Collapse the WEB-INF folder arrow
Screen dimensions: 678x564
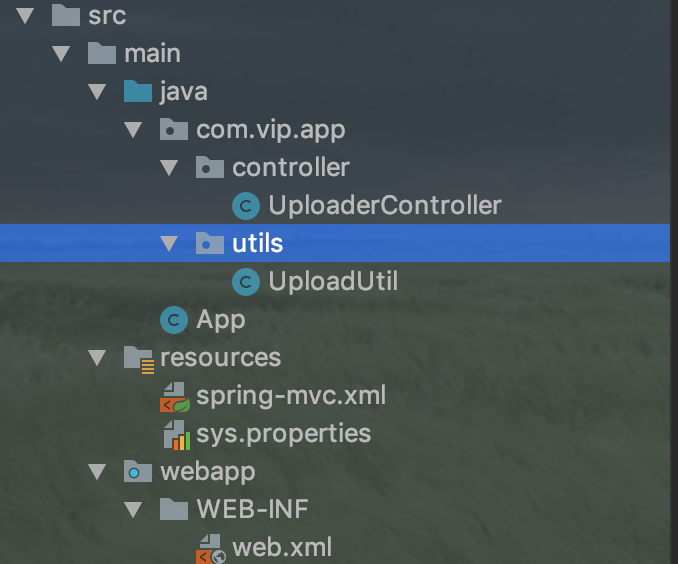point(133,510)
